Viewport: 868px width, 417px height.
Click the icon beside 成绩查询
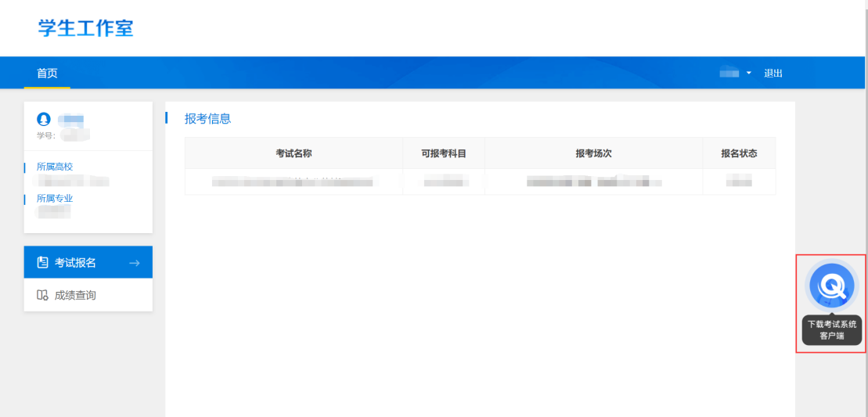(x=43, y=296)
